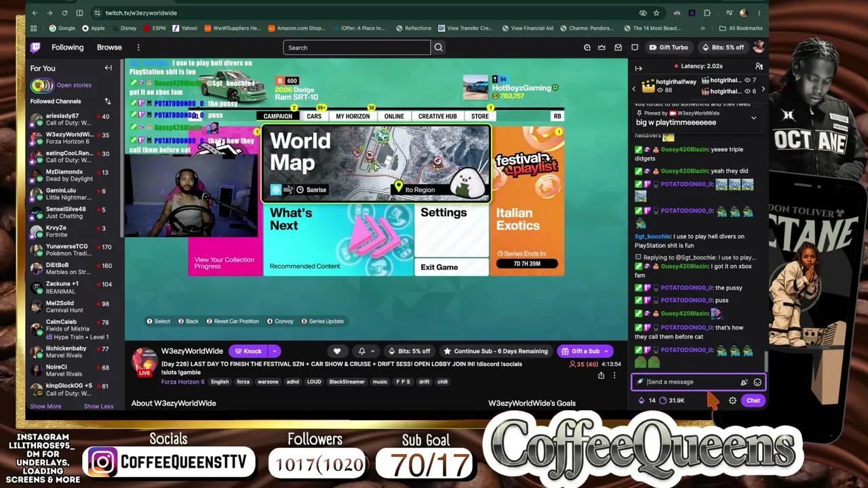This screenshot has width=868, height=488.
Task: Expand the pinned message chevron
Action: click(x=753, y=118)
